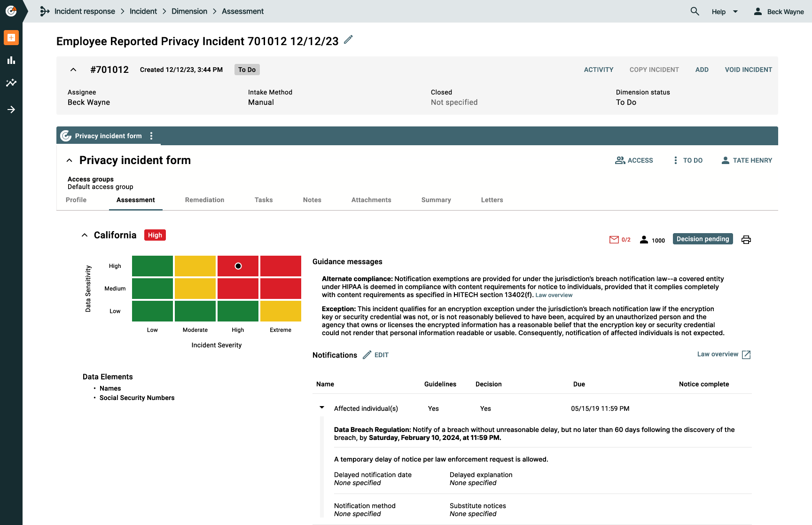Screen dimensions: 812x525
Task: Open ACCESS settings via the people icon
Action: (620, 160)
